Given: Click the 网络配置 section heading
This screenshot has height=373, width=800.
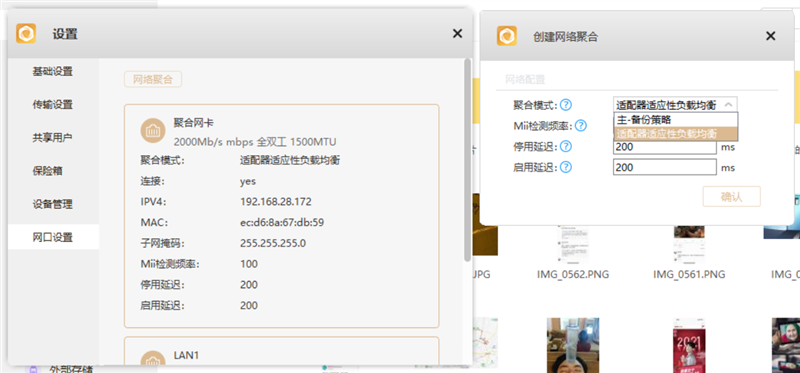Looking at the screenshot, I should 525,80.
